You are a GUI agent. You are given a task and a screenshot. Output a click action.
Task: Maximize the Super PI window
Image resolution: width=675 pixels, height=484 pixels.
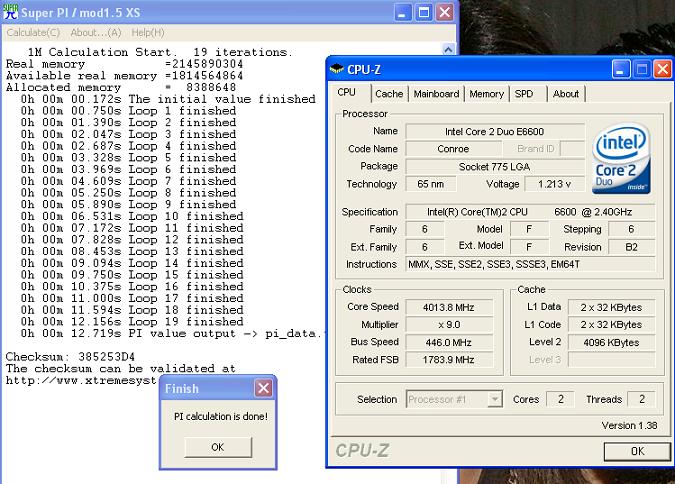424,12
